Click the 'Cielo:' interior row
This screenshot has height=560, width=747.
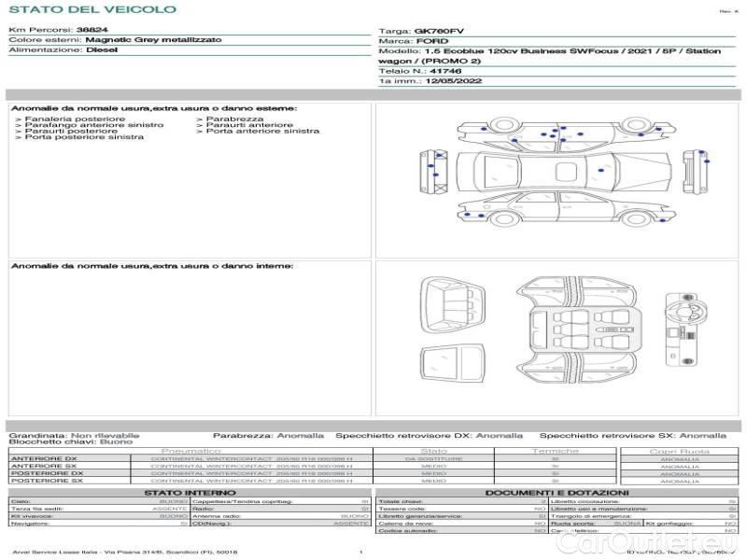pyautogui.click(x=99, y=501)
